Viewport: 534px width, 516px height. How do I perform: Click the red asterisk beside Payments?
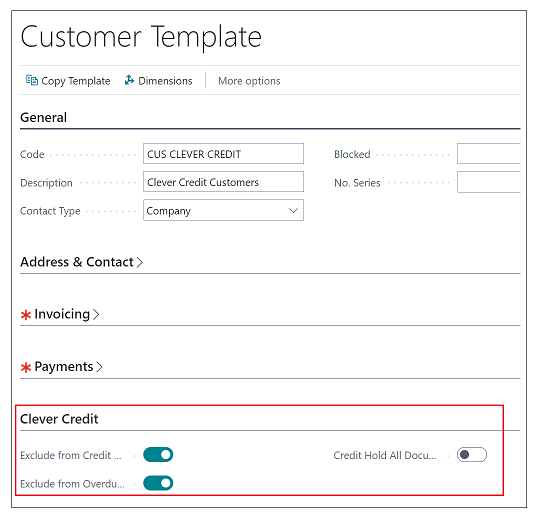26,367
